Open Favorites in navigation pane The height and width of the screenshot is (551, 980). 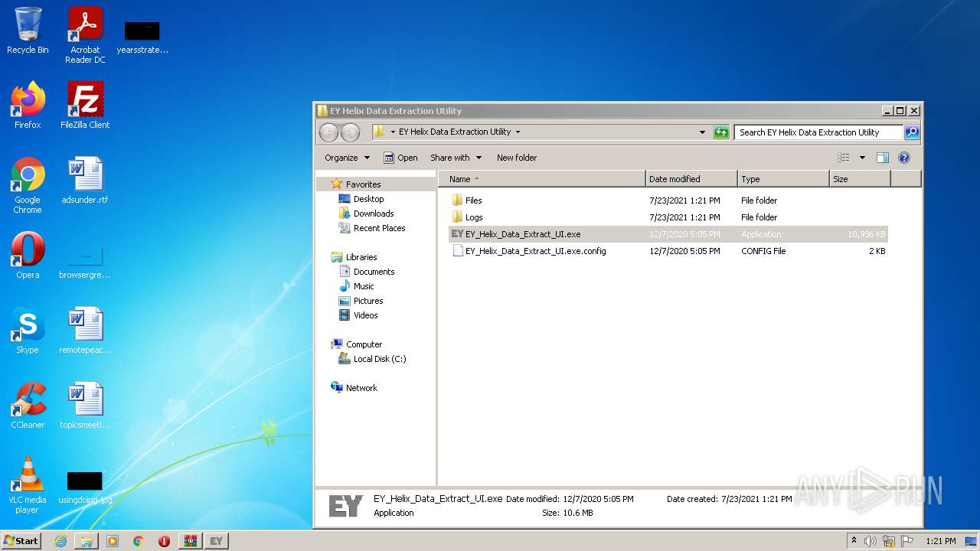pyautogui.click(x=363, y=184)
